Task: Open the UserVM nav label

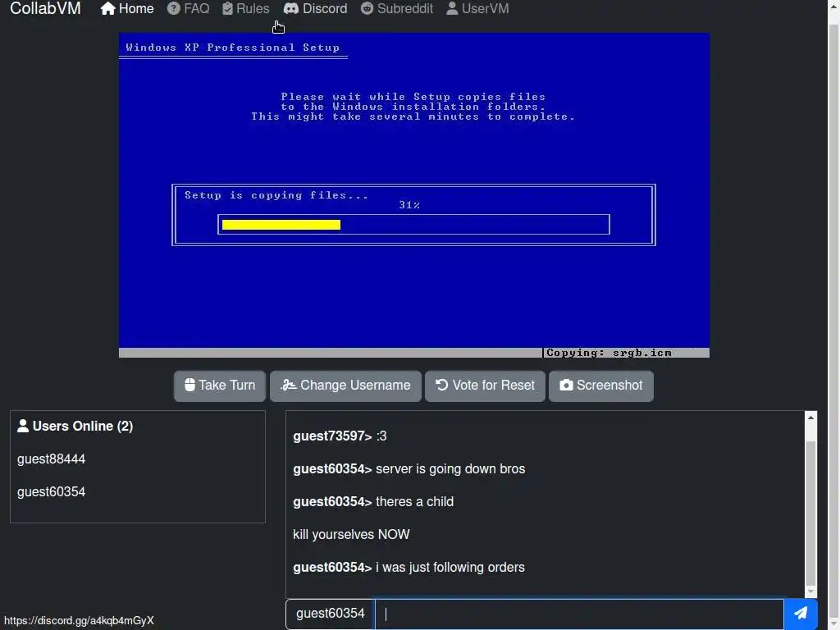Action: pyautogui.click(x=486, y=8)
